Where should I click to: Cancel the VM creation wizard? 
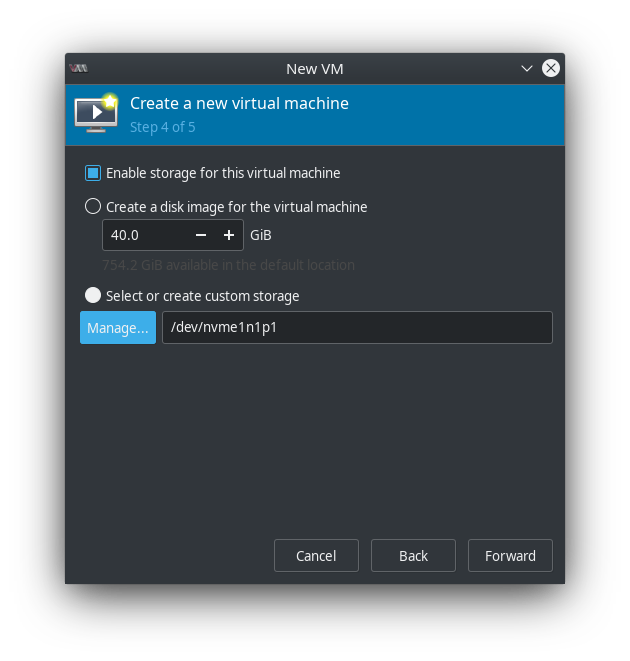pyautogui.click(x=316, y=556)
